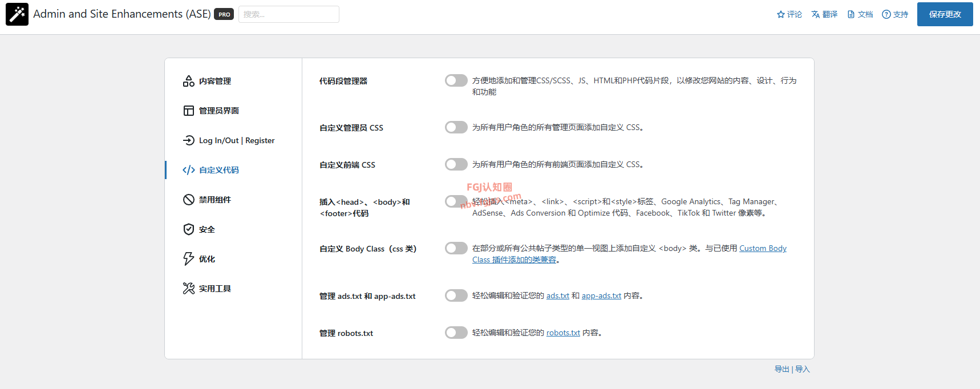This screenshot has width=980, height=389.
Task: Click the 自定义前端 CSS label
Action: click(347, 165)
